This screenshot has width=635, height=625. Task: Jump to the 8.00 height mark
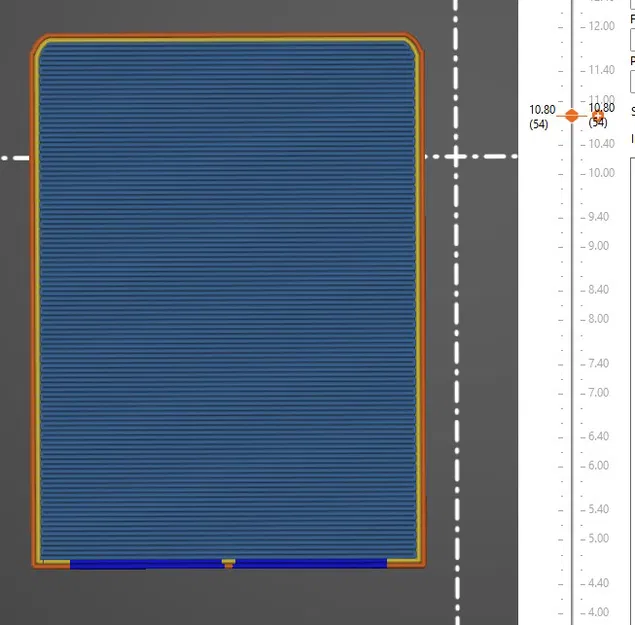[598, 319]
